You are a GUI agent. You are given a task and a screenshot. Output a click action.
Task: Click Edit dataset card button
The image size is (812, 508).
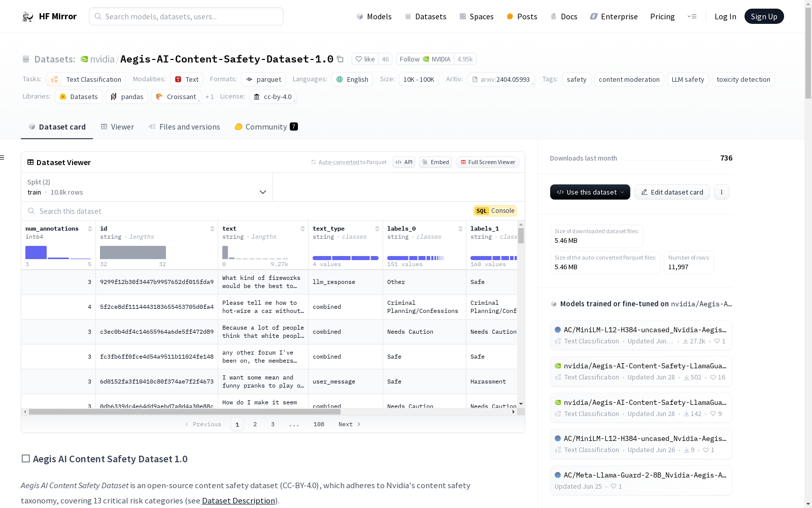click(x=672, y=192)
